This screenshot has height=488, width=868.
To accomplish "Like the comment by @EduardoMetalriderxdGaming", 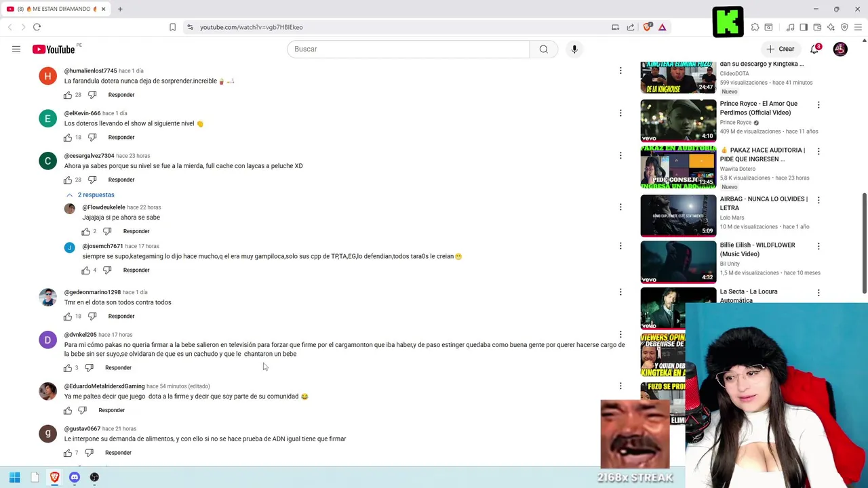I will (x=68, y=410).
